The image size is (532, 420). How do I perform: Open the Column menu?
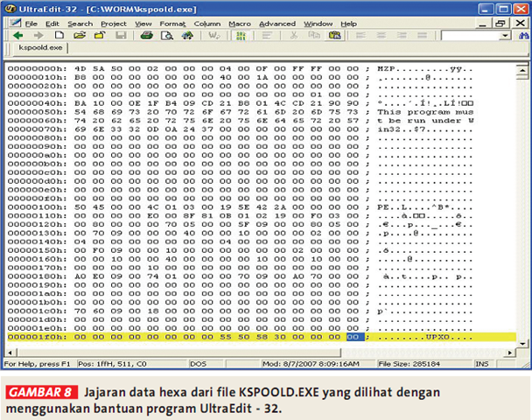207,24
